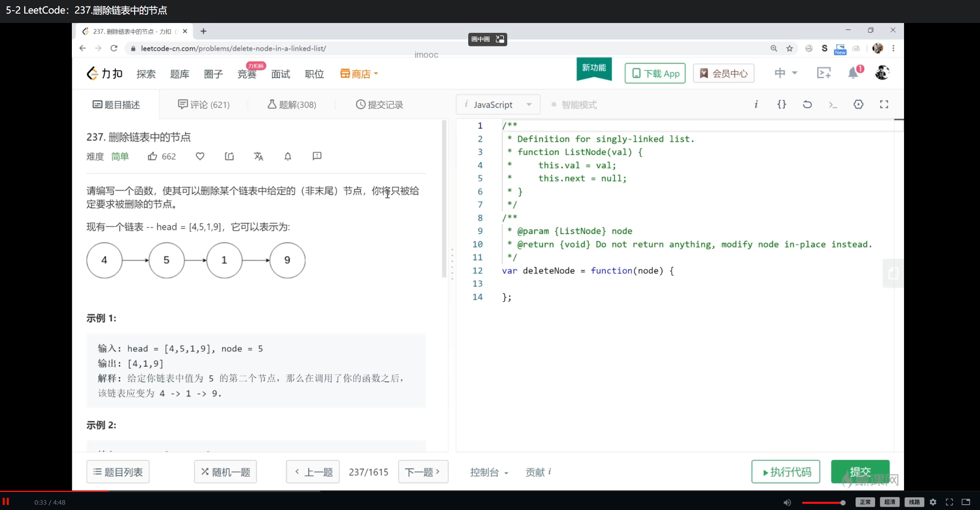This screenshot has height=510, width=980.
Task: Open the code editor settings gear
Action: [858, 104]
